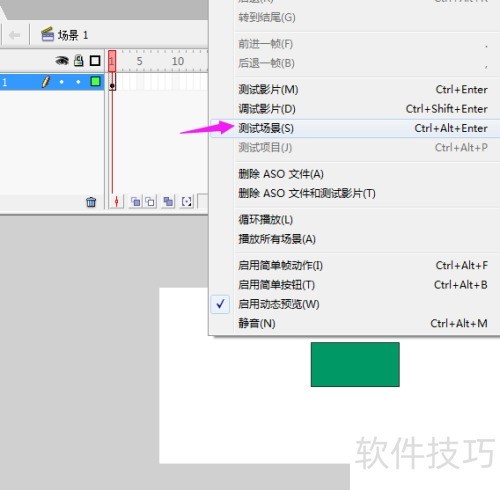Open the modify onion markers button
The image size is (500, 490).
click(x=187, y=202)
